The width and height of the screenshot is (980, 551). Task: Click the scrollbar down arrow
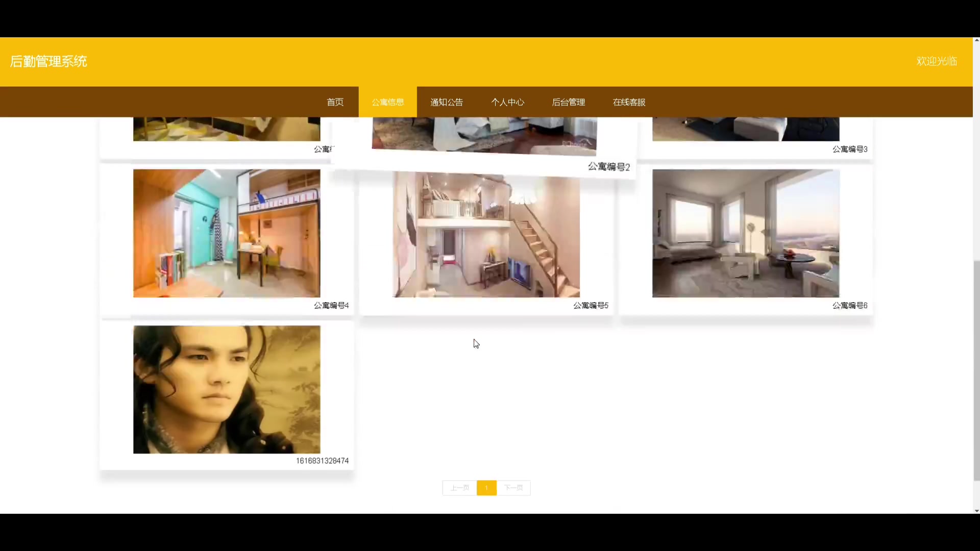pos(976,511)
